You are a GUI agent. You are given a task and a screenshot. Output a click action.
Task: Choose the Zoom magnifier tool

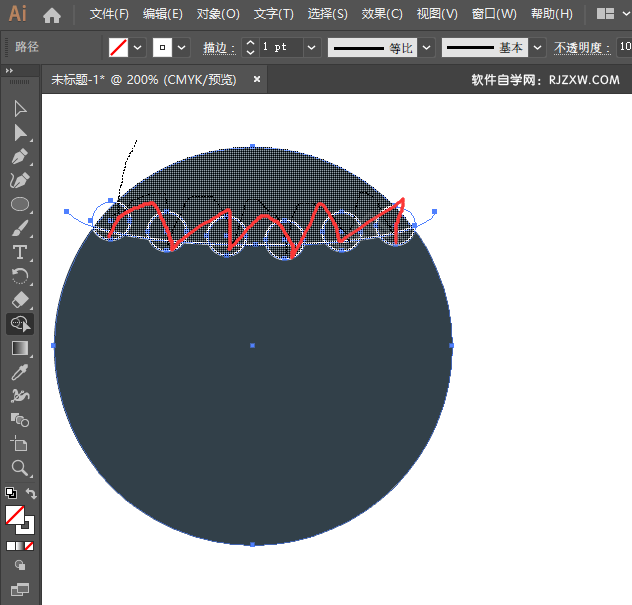20,468
